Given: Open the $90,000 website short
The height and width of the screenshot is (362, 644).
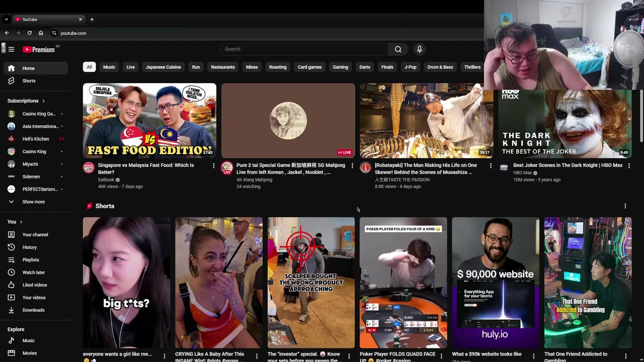Looking at the screenshot, I should 495,283.
